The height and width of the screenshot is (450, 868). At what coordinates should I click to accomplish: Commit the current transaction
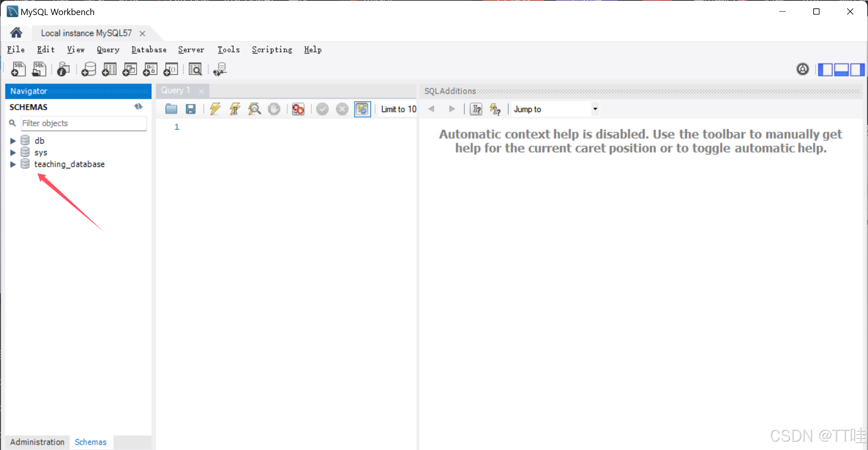(x=322, y=109)
